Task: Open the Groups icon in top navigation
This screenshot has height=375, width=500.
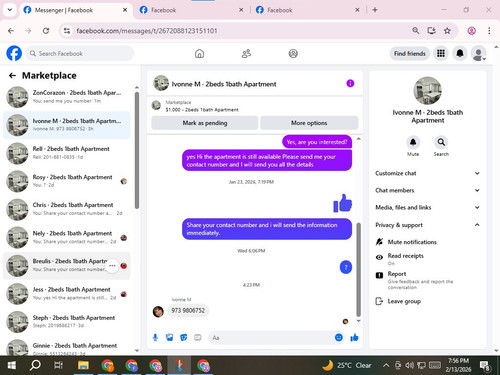Action: pos(293,53)
